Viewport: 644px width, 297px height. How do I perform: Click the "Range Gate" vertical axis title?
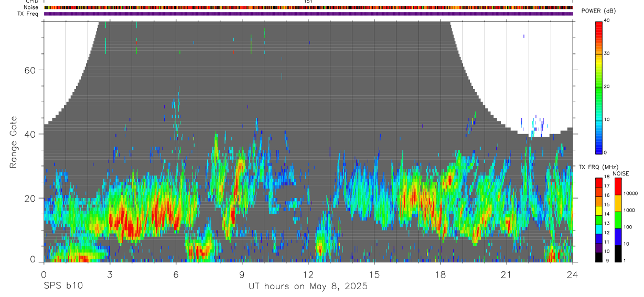[x=13, y=142]
